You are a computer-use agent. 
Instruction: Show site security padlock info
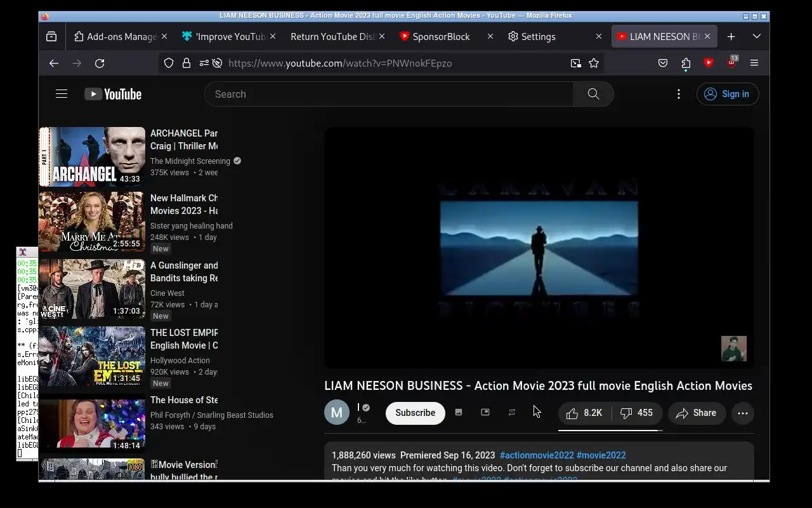pos(187,63)
